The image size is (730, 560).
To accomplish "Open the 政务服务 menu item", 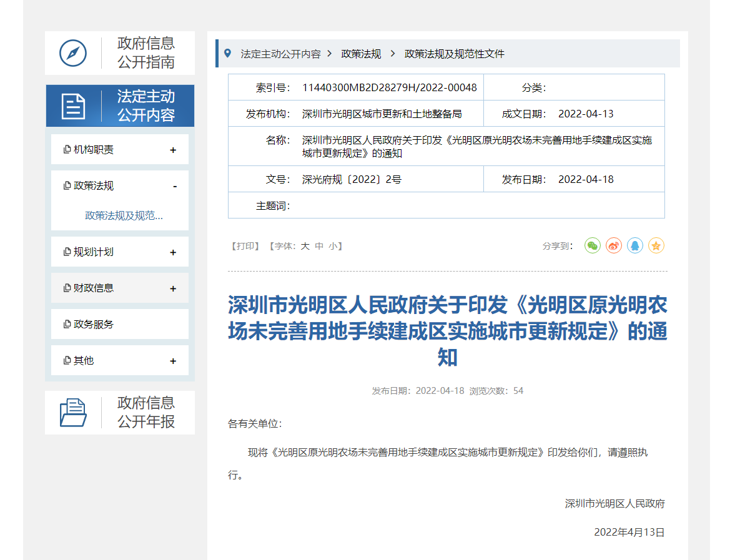I will [94, 325].
